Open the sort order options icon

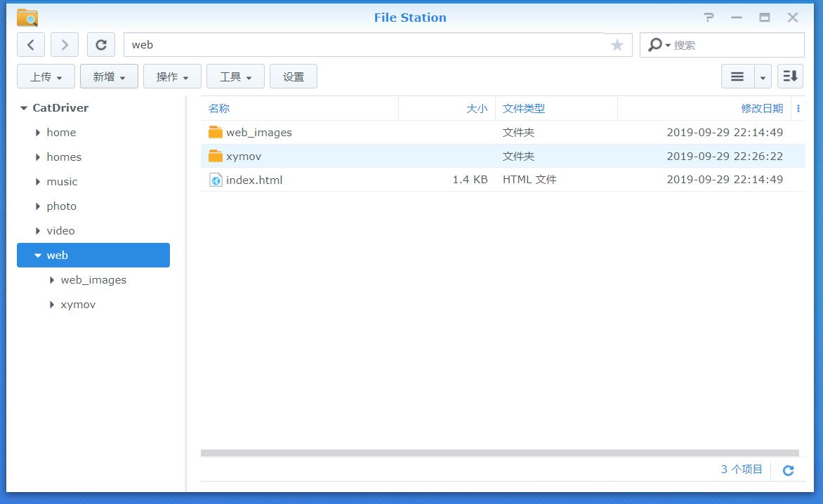790,76
